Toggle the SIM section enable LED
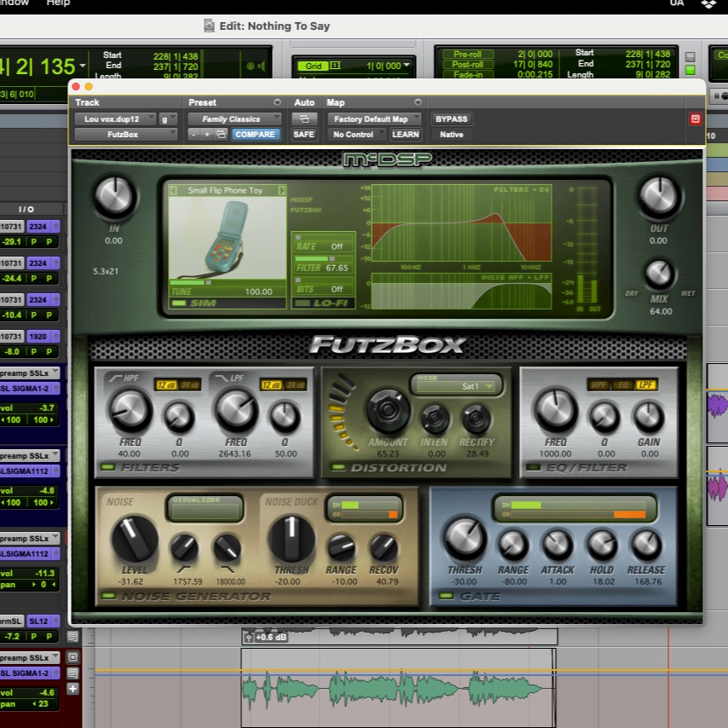Viewport: 728px width, 728px height. click(179, 303)
